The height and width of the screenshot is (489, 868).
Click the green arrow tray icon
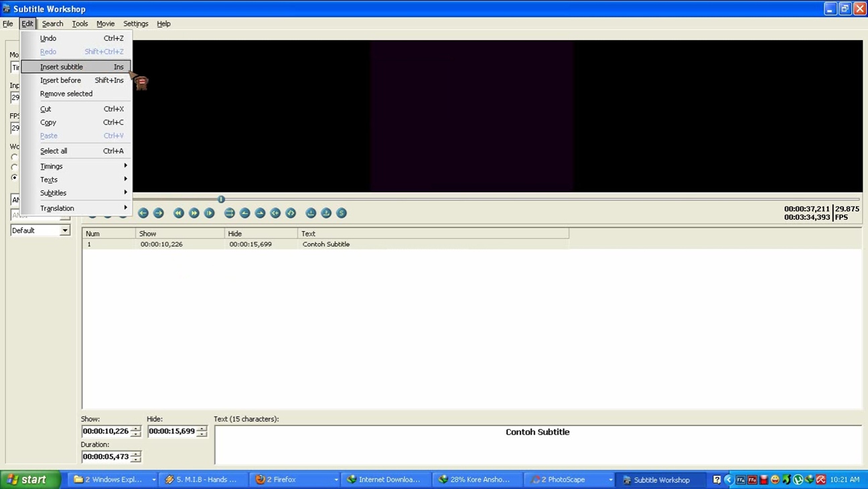[x=786, y=480]
